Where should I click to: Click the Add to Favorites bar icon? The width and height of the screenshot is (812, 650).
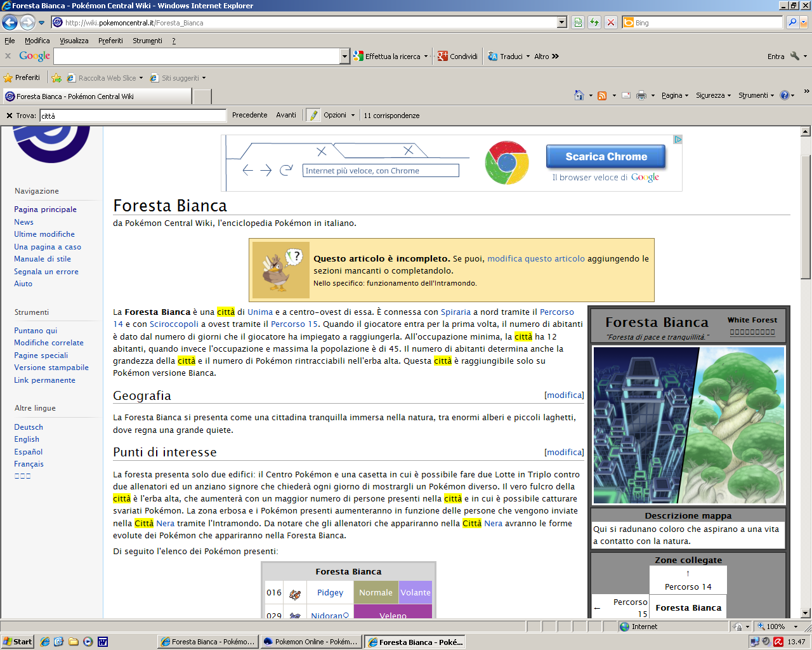click(x=56, y=78)
